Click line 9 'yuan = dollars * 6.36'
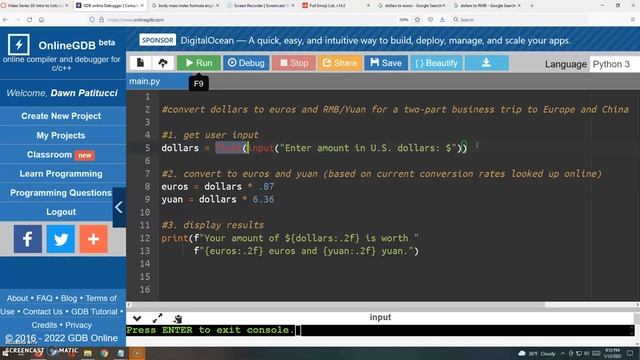The image size is (640, 360). coord(218,199)
